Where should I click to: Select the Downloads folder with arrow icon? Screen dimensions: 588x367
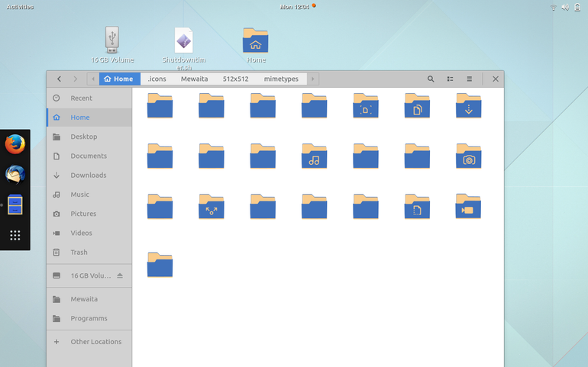468,106
